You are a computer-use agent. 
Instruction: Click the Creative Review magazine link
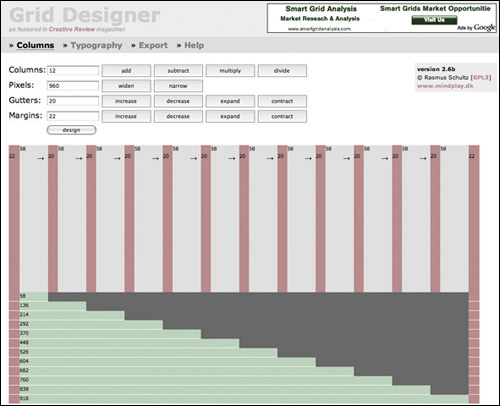[72, 29]
